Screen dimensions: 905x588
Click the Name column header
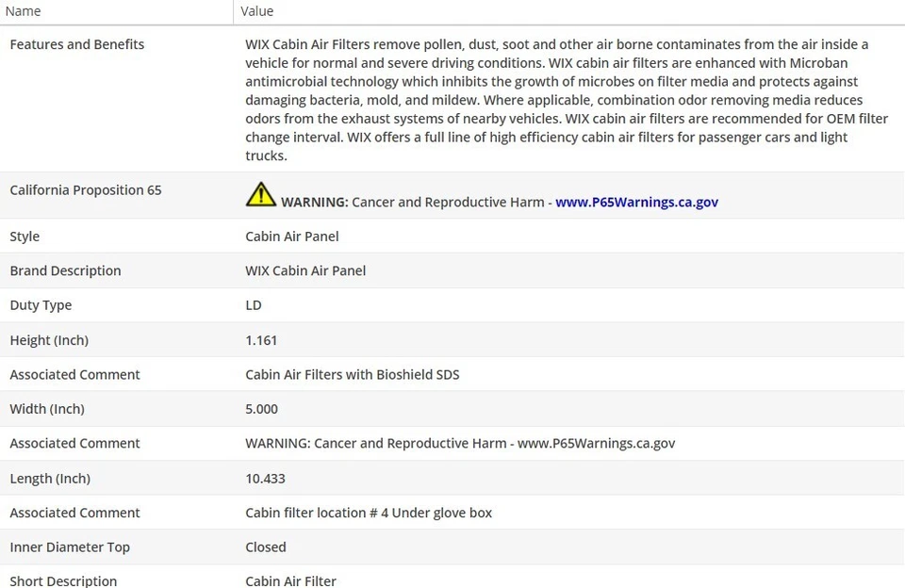[24, 11]
